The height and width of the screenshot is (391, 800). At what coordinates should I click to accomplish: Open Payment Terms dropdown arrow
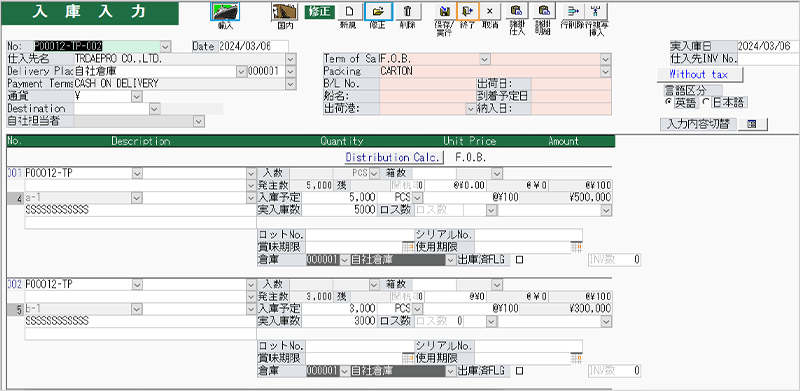click(x=291, y=84)
